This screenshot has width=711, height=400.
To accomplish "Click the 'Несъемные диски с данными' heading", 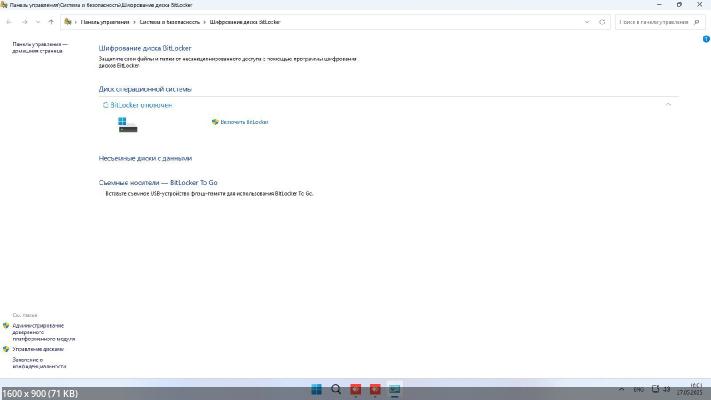I will click(x=145, y=158).
